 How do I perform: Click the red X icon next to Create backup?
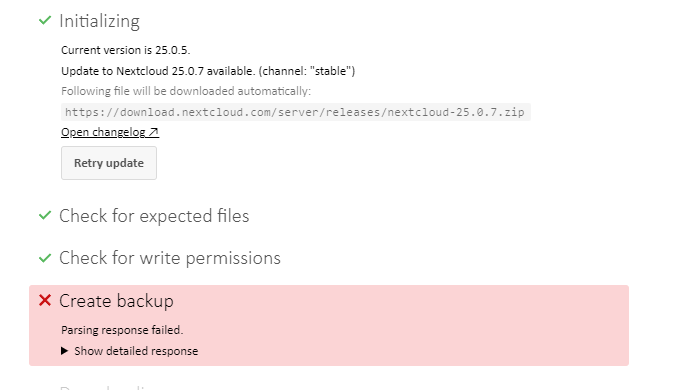tap(45, 300)
